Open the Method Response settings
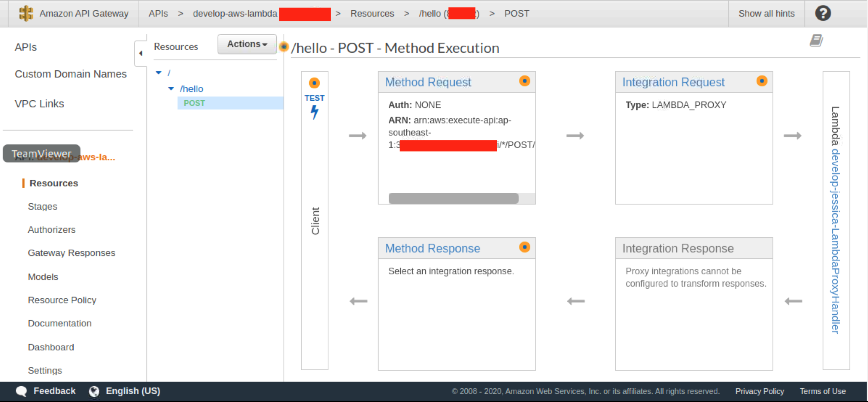Viewport: 868px width, 402px height. [433, 248]
